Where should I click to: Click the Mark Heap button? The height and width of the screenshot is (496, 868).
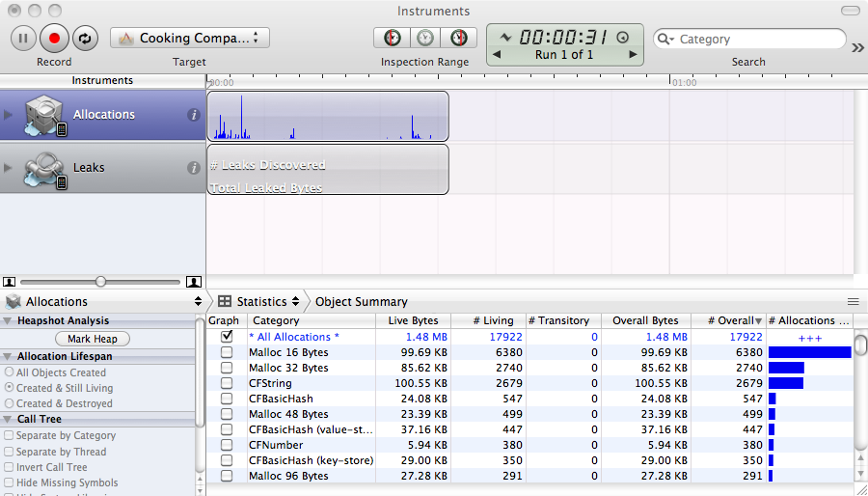tap(93, 339)
